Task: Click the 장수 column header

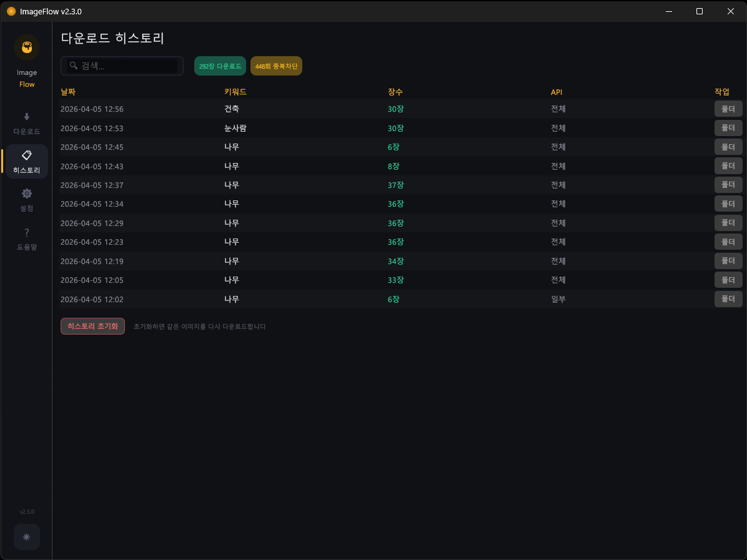Action: 395,92
